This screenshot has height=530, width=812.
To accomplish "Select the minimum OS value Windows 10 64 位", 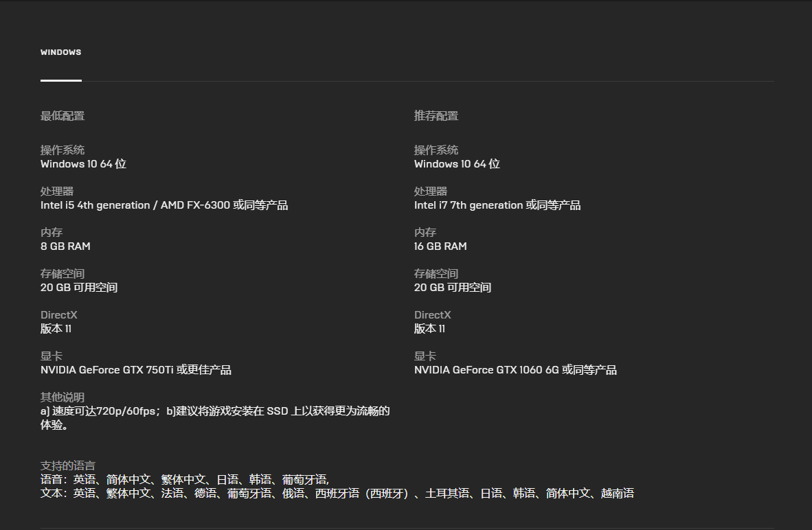I will point(83,164).
